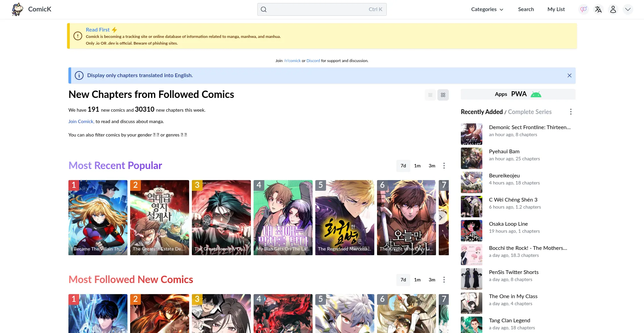Open My List page
This screenshot has height=333, width=644.
556,9
